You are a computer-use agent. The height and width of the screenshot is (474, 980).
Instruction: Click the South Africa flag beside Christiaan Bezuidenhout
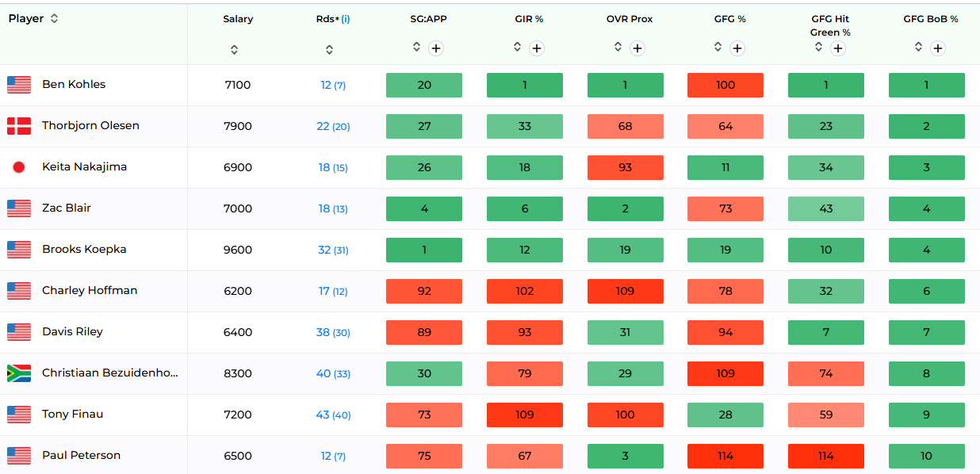click(19, 373)
